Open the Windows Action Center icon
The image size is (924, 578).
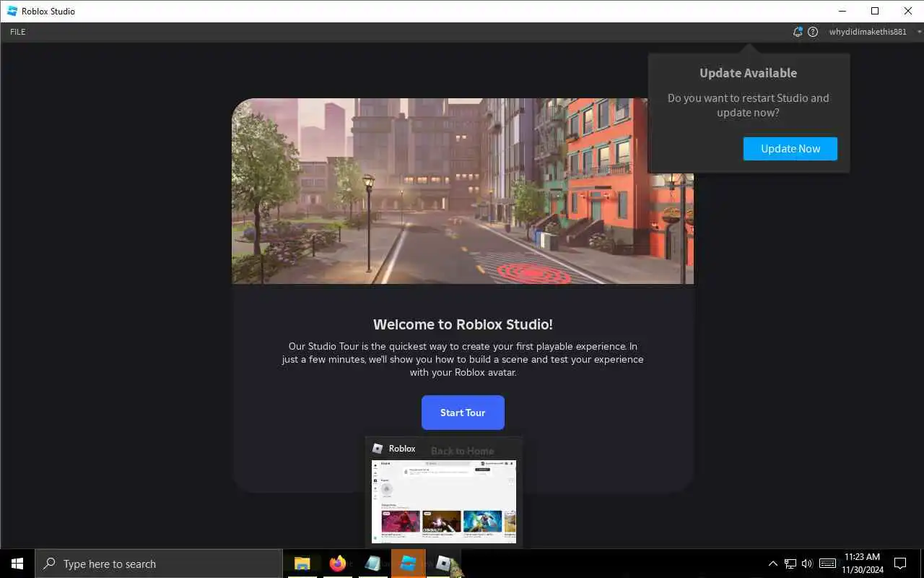pos(901,564)
